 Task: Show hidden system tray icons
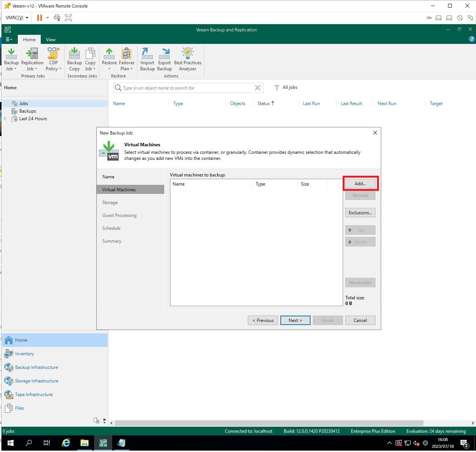click(x=389, y=443)
